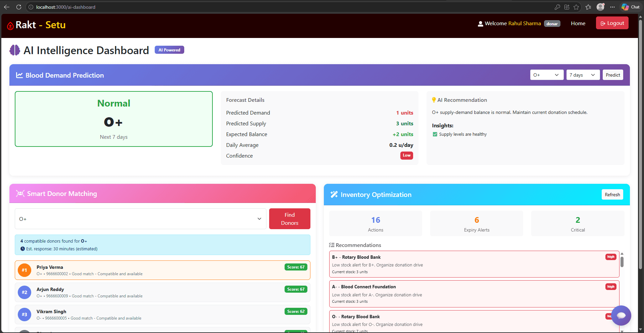The image size is (644, 333).
Task: Click the recommendations list scrollbar thumb
Action: [x=622, y=262]
